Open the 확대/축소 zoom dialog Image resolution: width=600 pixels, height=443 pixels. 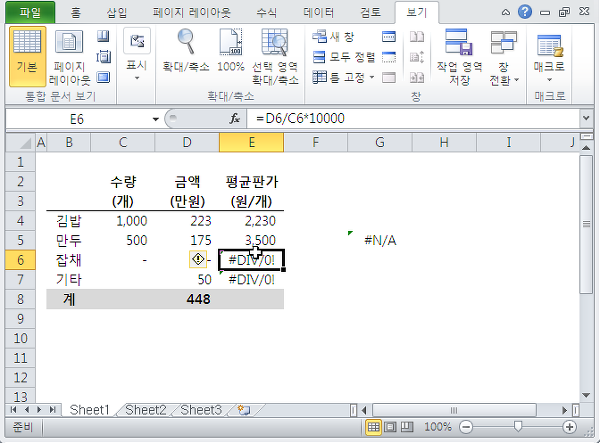tap(186, 52)
